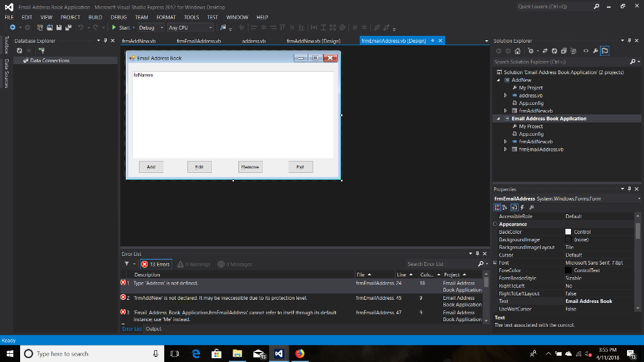Expand the address.vb tree node

[506, 96]
